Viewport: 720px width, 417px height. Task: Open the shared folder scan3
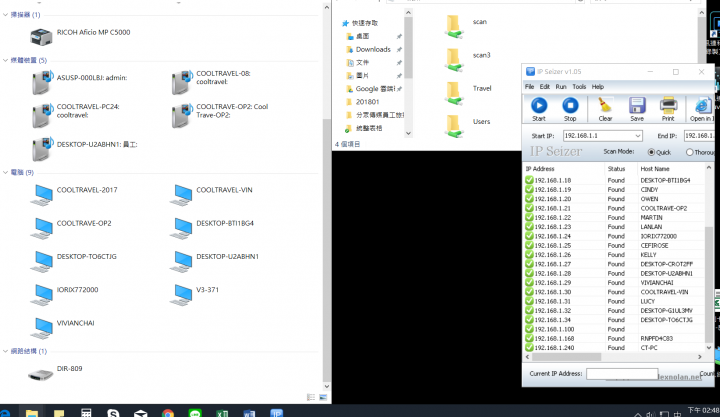pyautogui.click(x=467, y=59)
